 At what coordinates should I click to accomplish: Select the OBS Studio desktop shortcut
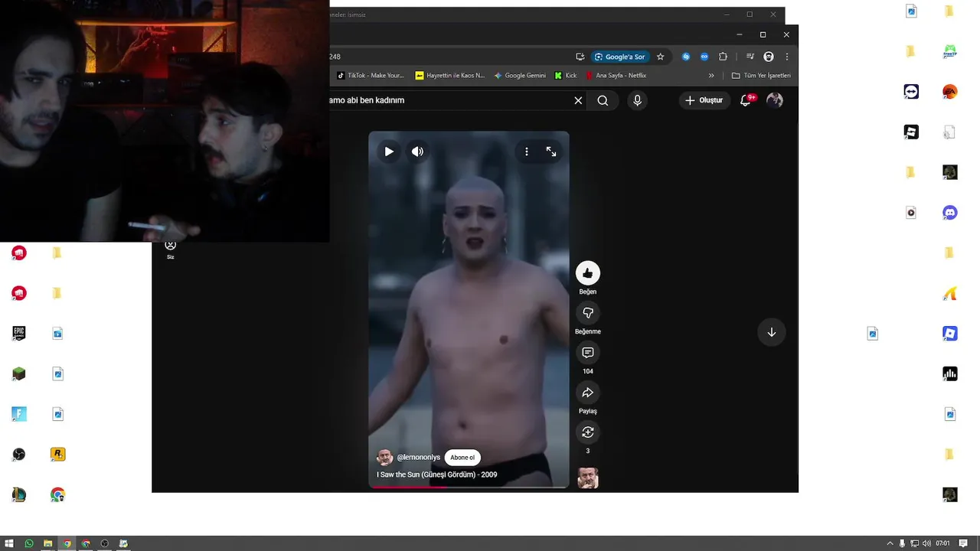[x=19, y=455]
